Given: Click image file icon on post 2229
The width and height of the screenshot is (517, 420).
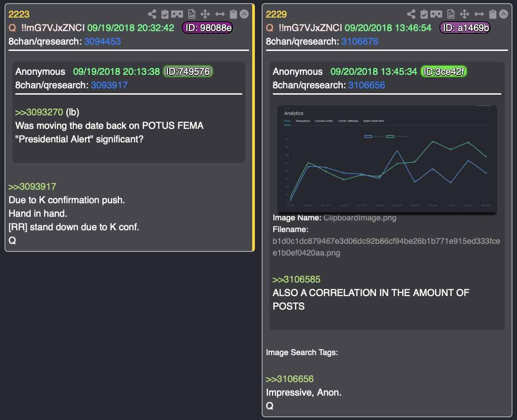Looking at the screenshot, I should pos(451,14).
